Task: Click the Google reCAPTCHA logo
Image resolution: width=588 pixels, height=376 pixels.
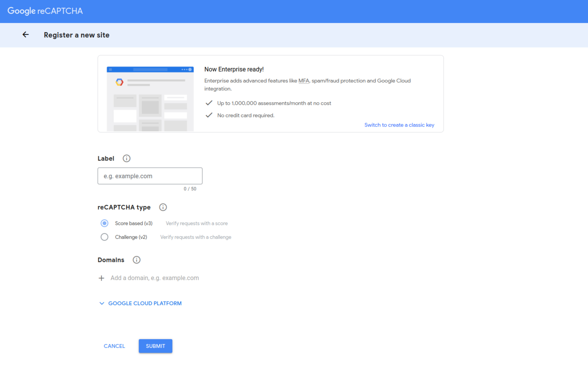Action: tap(45, 11)
